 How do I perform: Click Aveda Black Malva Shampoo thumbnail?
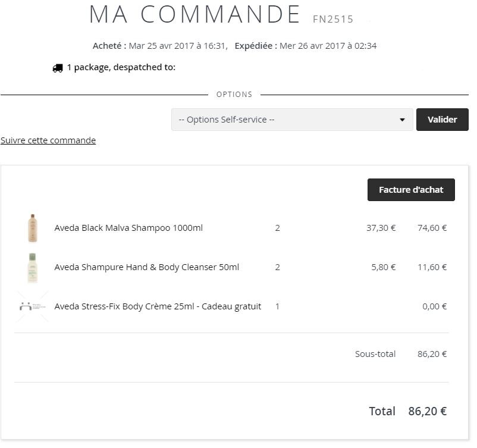point(33,228)
